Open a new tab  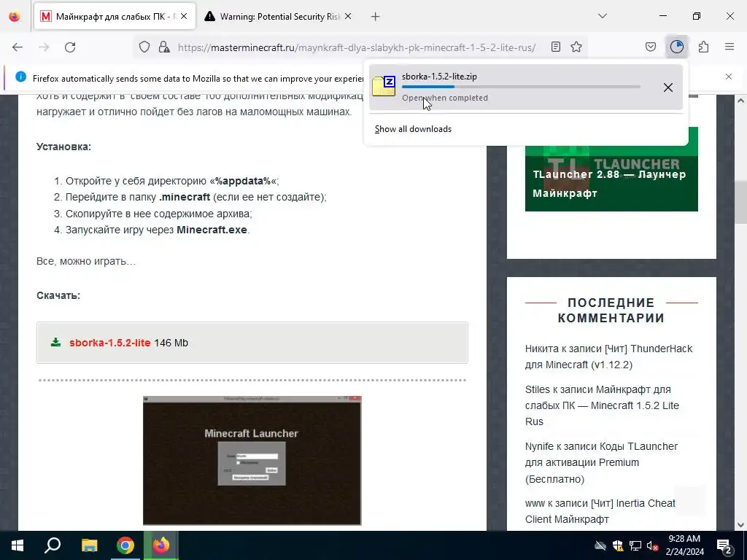[x=376, y=17]
